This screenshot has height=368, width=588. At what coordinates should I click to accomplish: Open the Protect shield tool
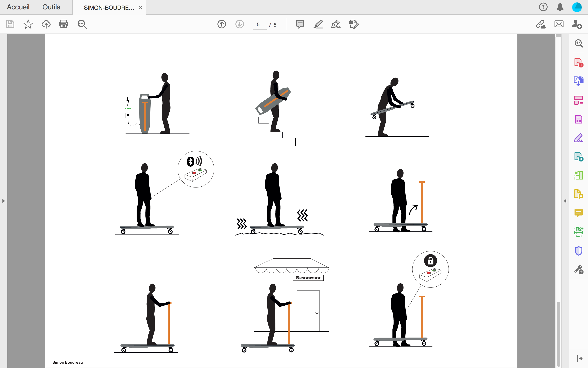click(579, 251)
